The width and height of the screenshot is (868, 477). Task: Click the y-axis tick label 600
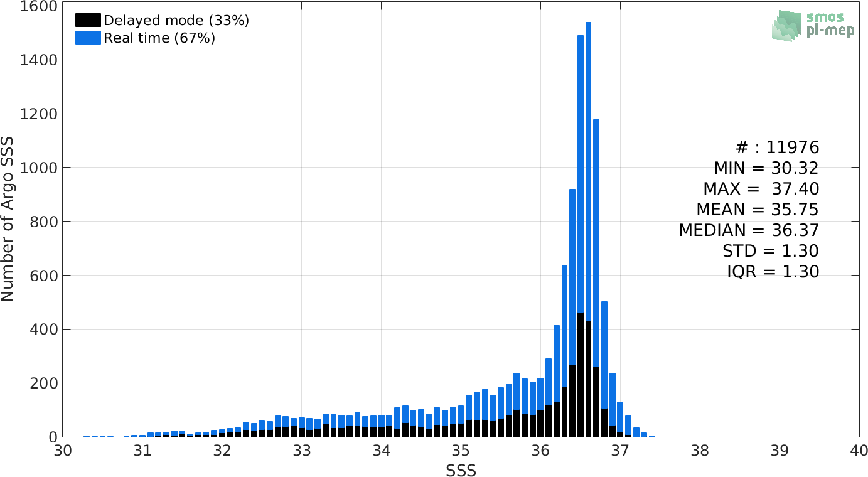click(45, 275)
